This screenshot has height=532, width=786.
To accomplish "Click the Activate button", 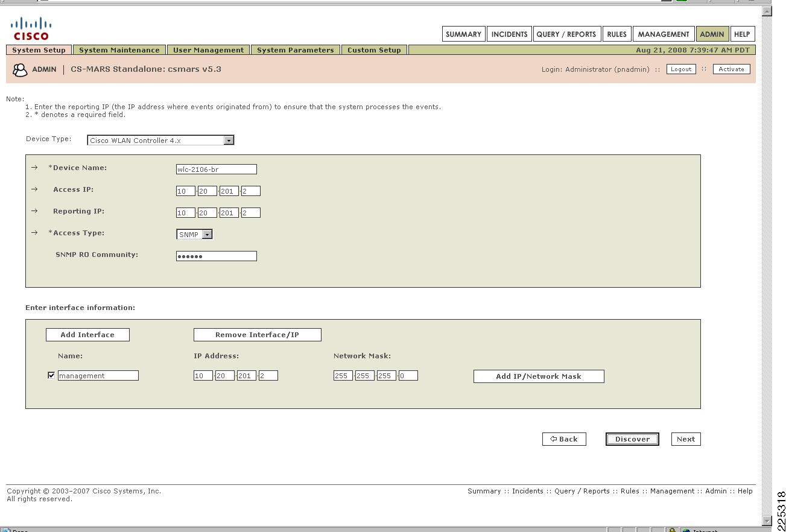I will (x=731, y=69).
